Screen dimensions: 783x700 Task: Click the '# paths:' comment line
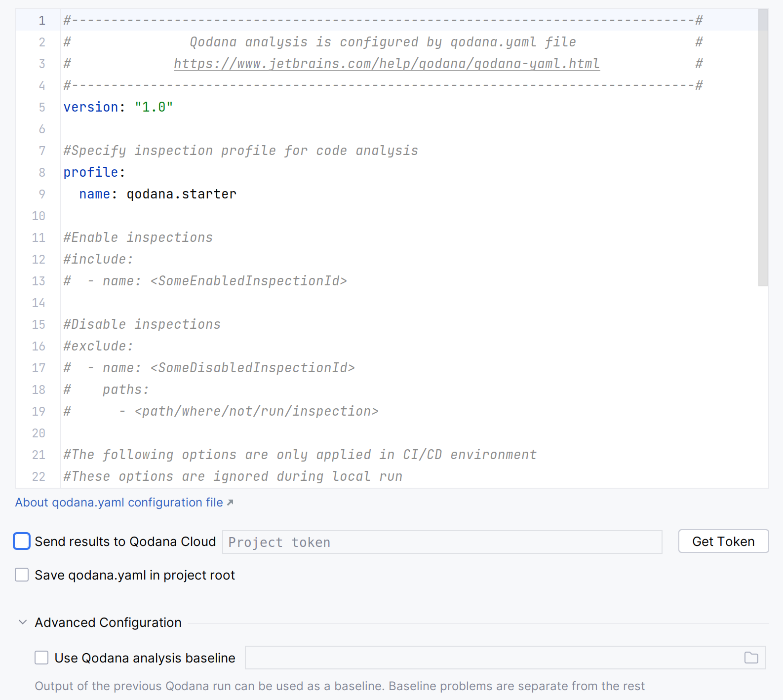click(x=106, y=389)
